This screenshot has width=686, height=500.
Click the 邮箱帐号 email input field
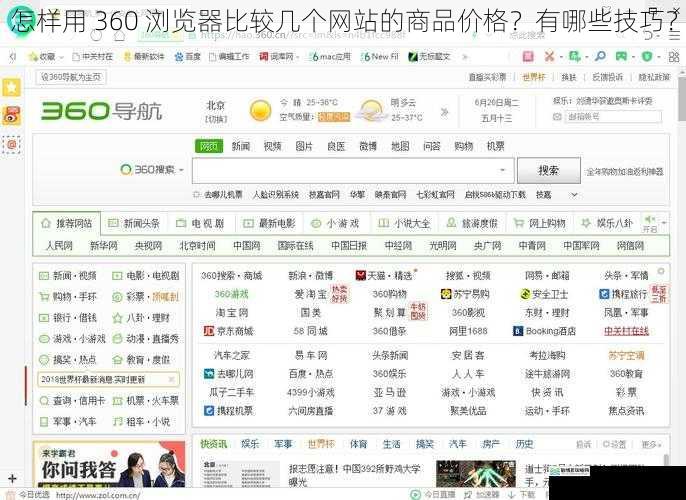coord(613,117)
